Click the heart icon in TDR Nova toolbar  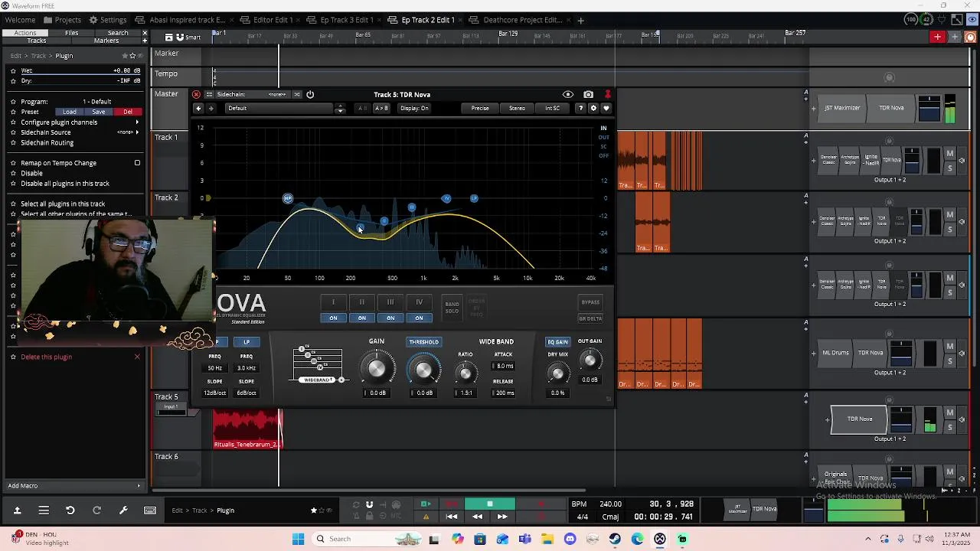[x=606, y=108]
